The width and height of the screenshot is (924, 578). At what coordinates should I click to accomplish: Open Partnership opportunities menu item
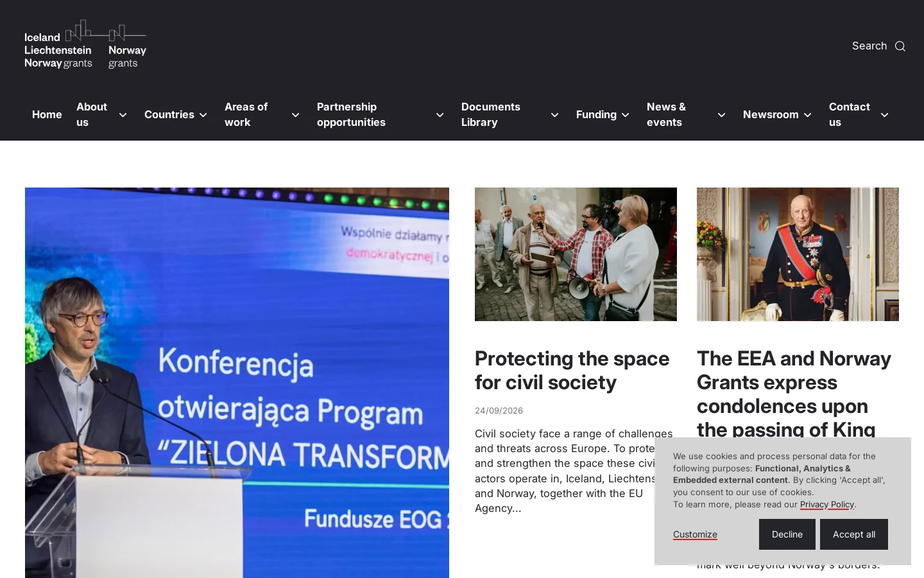click(x=351, y=114)
